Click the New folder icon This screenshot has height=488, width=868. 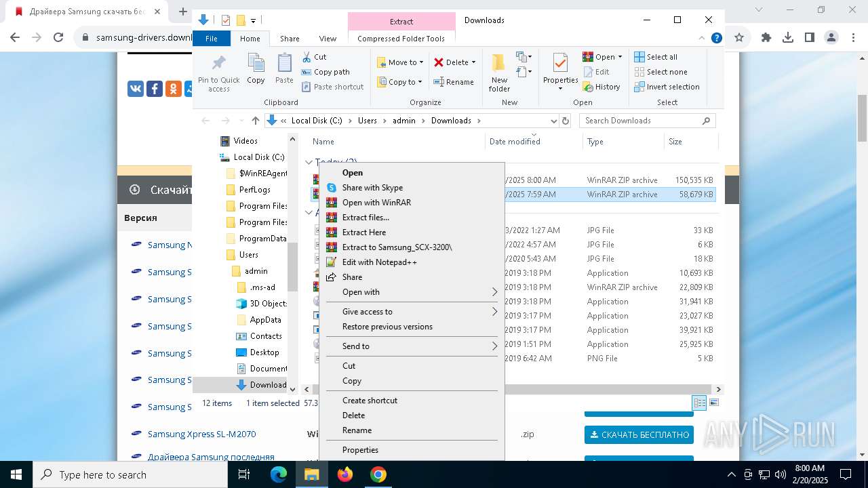click(499, 63)
